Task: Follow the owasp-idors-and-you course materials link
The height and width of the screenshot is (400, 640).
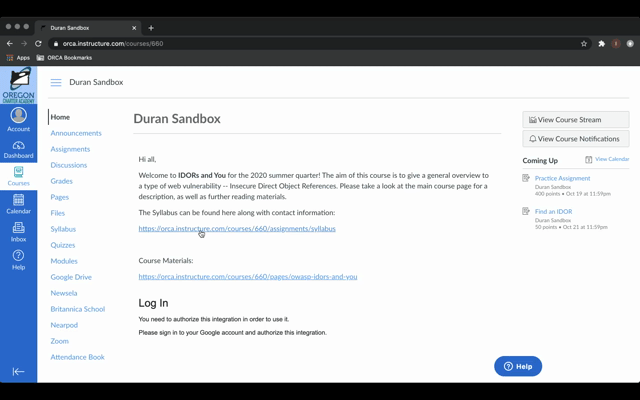Action: pos(248,277)
